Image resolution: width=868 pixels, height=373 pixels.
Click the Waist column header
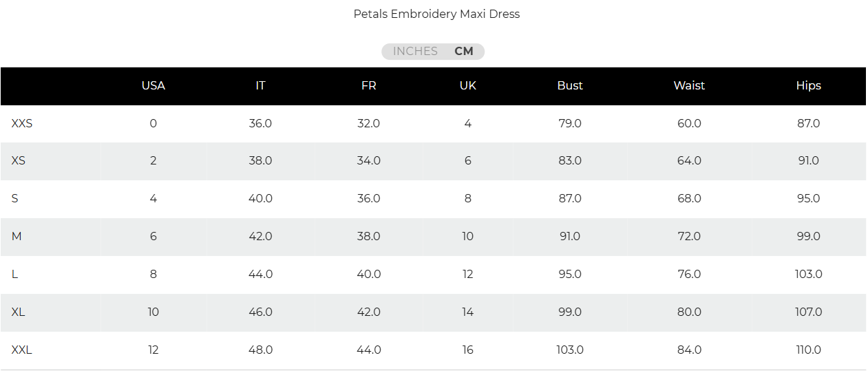(x=689, y=86)
